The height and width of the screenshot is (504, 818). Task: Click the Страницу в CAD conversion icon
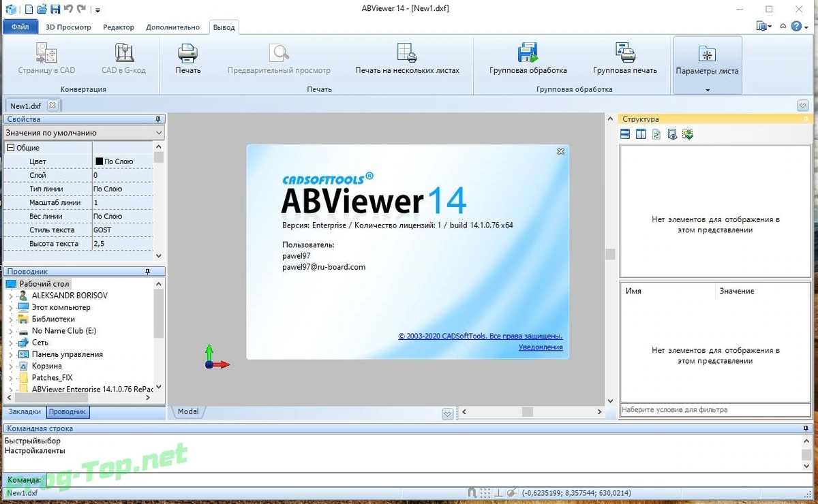tap(47, 59)
